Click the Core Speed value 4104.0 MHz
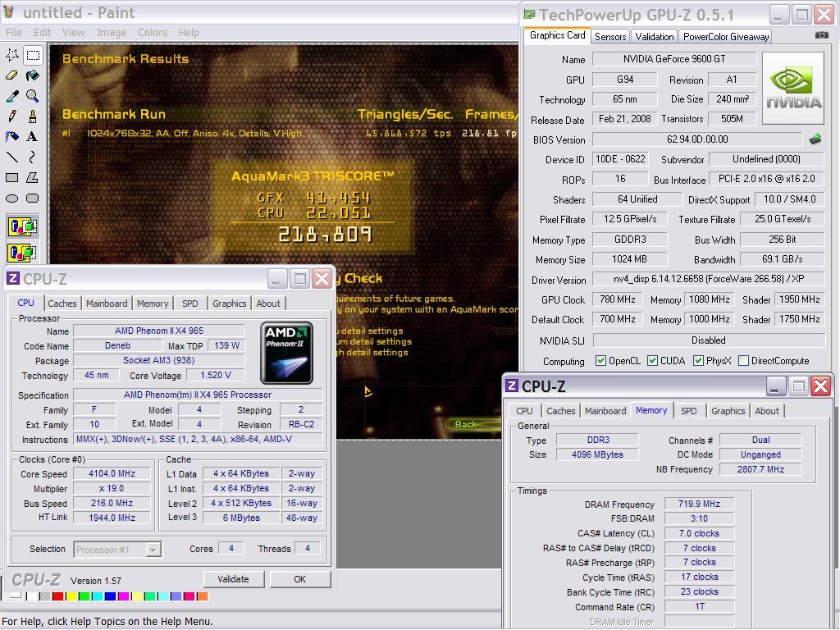Viewport: 840px width, 630px height. pos(112,473)
